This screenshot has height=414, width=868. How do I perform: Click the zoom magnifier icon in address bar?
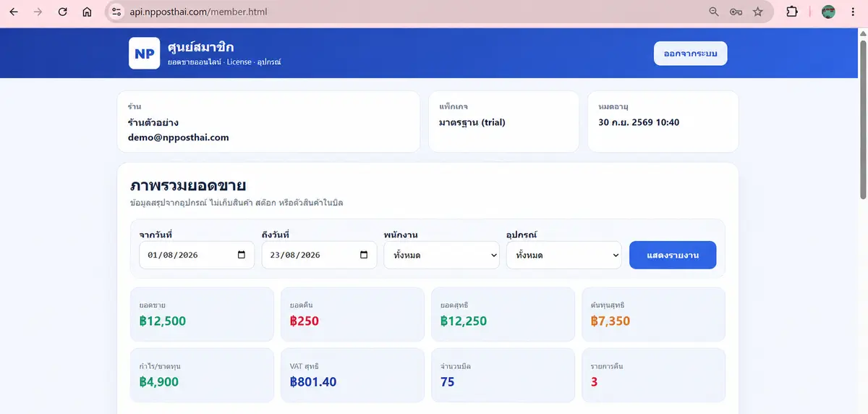pos(714,12)
